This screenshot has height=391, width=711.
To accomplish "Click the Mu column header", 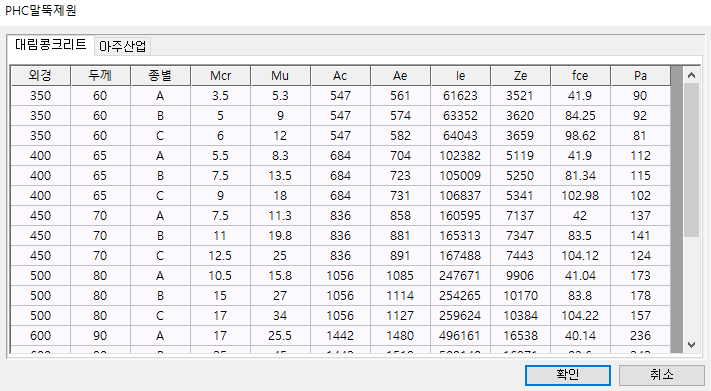I will coord(281,76).
